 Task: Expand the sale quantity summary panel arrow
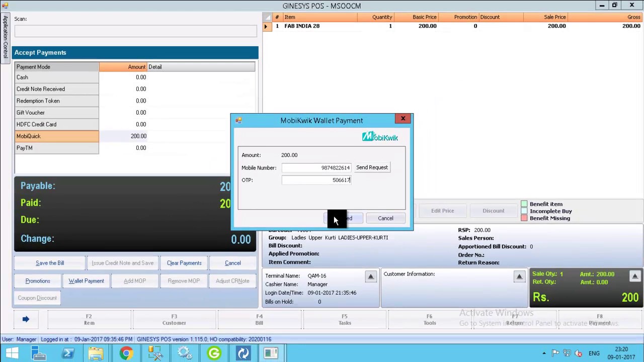pyautogui.click(x=634, y=277)
